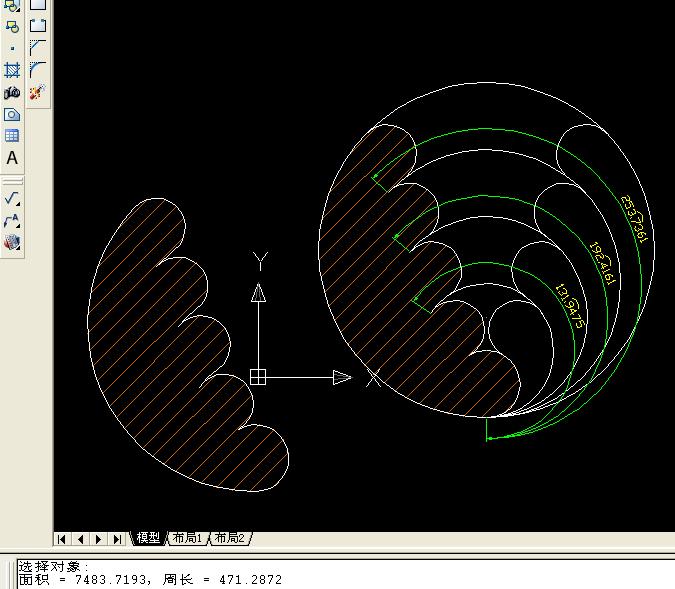Activate the Chamfer tool
The image size is (675, 589).
[38, 47]
